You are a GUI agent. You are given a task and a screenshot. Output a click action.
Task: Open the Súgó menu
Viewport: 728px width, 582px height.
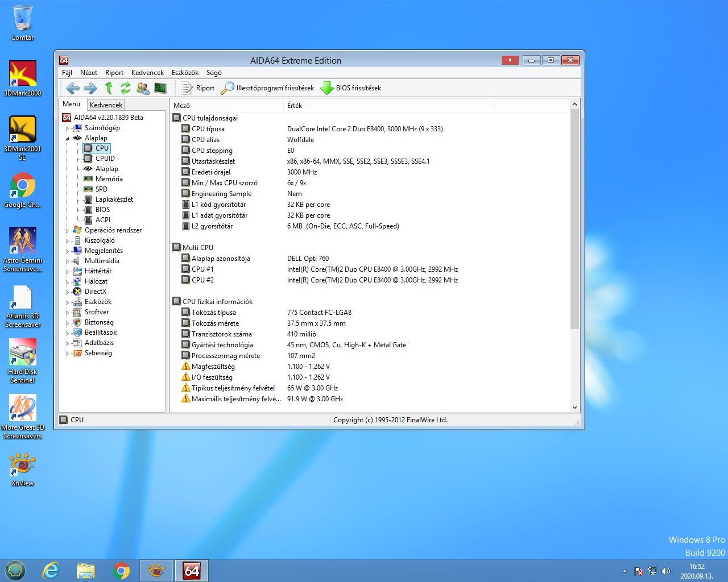[214, 73]
